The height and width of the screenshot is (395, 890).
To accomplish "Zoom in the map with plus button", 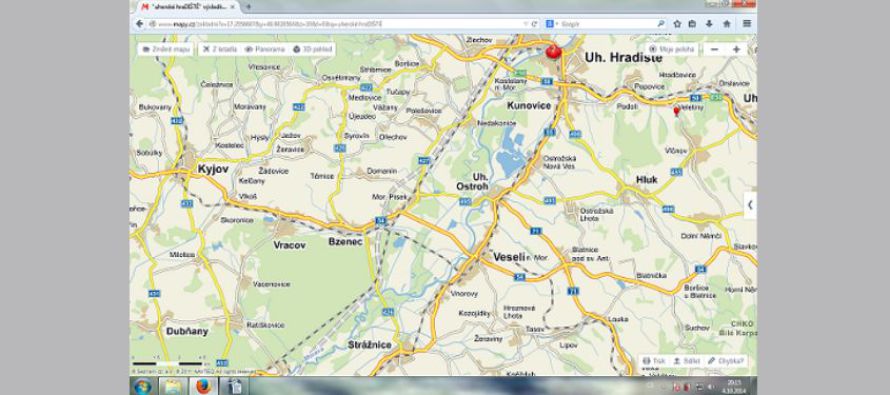I will click(x=736, y=49).
